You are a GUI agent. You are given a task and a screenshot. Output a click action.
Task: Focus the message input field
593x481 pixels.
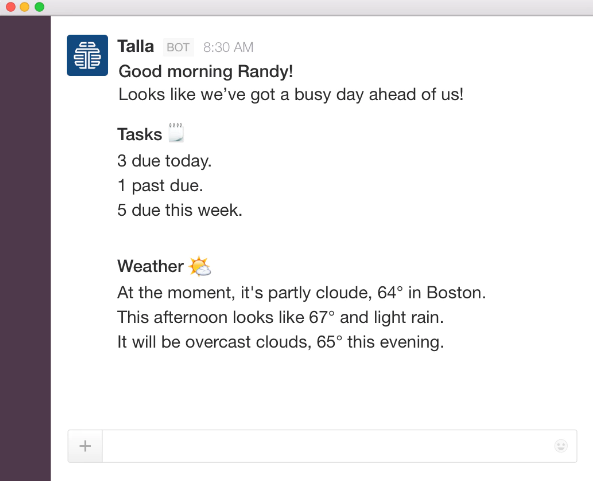pos(328,446)
